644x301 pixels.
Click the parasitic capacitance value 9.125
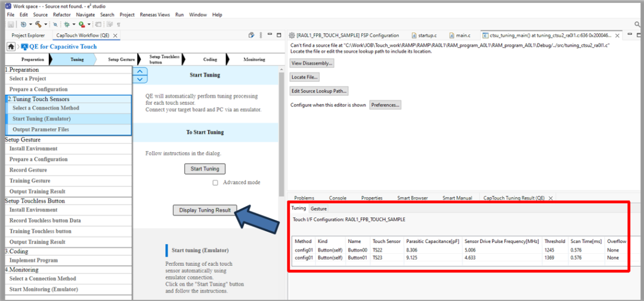(413, 257)
